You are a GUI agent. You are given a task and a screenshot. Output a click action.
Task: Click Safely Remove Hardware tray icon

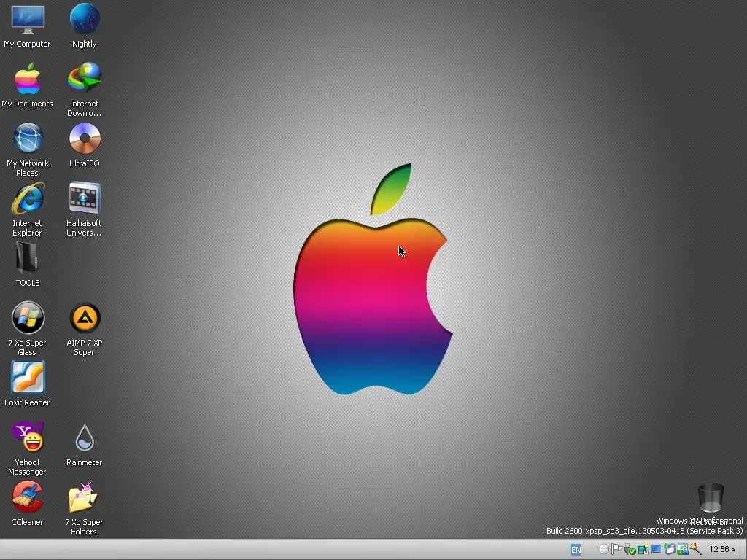pyautogui.click(x=630, y=550)
